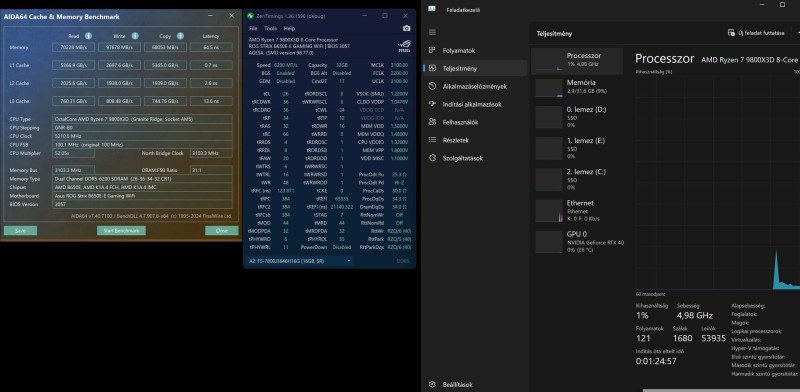Open Szolgáltatások page in Task Manager
Viewport: 800px width, 392px height.
[475, 158]
